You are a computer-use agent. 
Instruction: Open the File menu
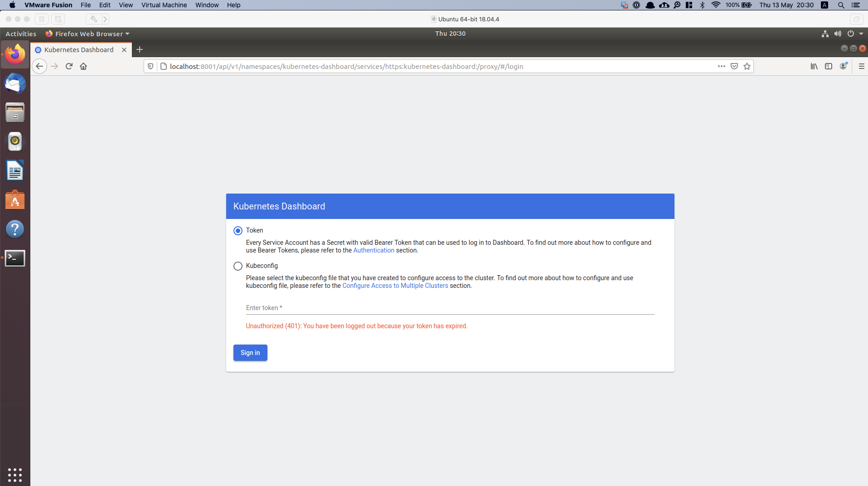click(86, 5)
